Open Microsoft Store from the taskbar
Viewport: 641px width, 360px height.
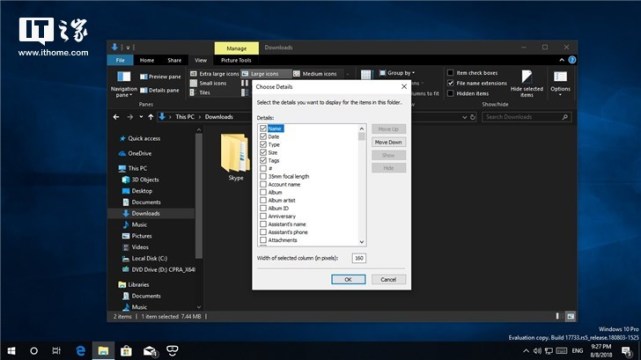[x=126, y=351]
